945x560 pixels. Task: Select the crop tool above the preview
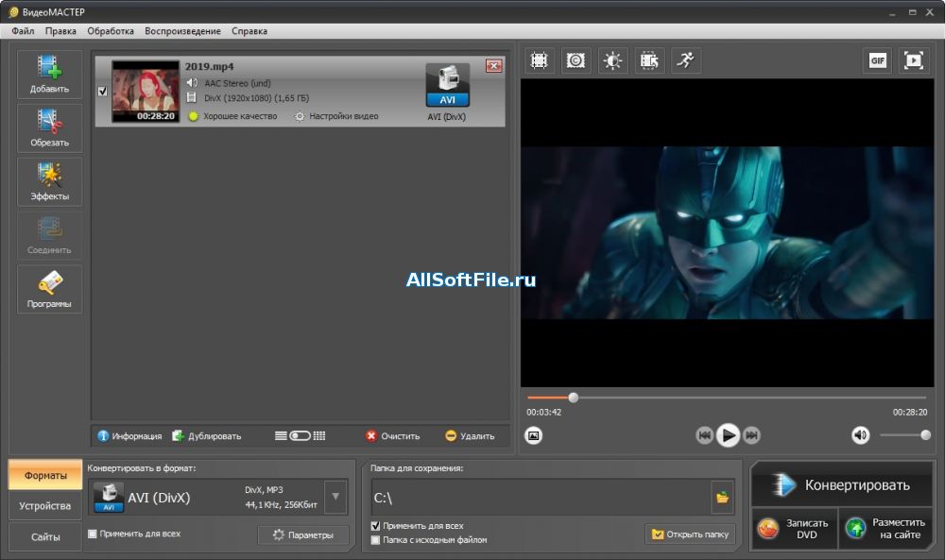(539, 60)
